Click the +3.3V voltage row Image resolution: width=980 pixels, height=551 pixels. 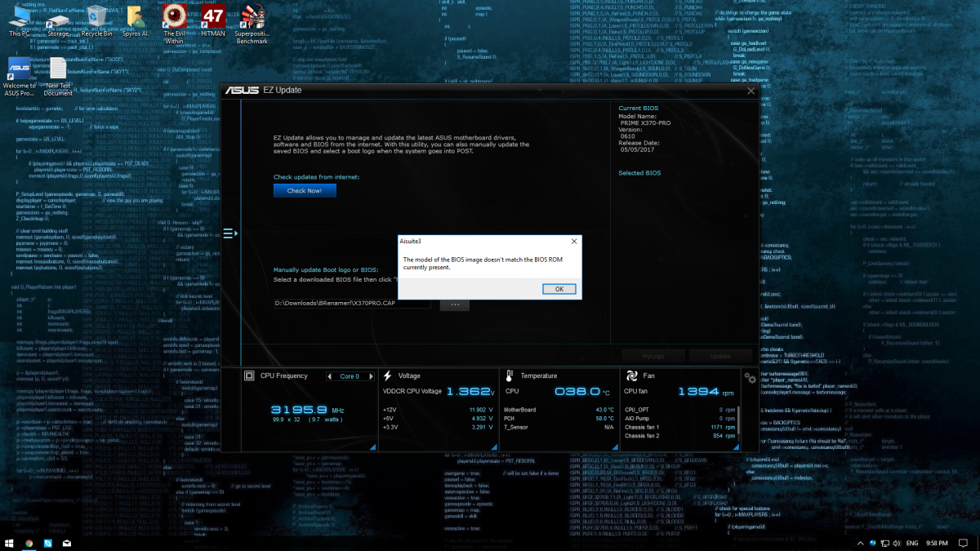pyautogui.click(x=438, y=427)
